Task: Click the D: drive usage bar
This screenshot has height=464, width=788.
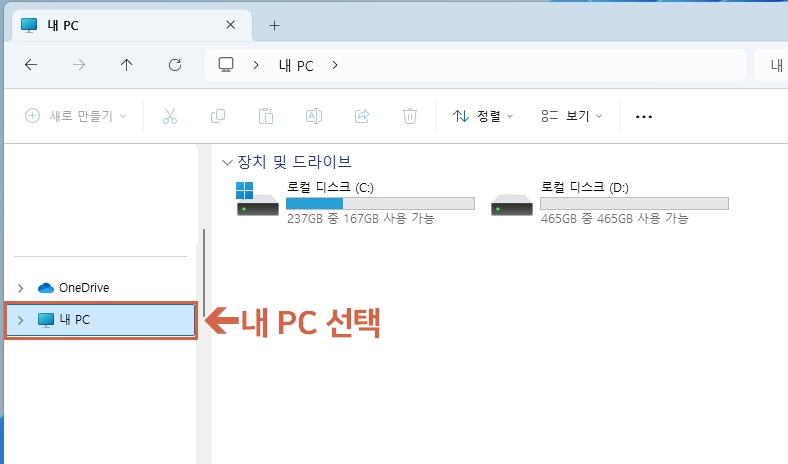Action: (x=634, y=204)
